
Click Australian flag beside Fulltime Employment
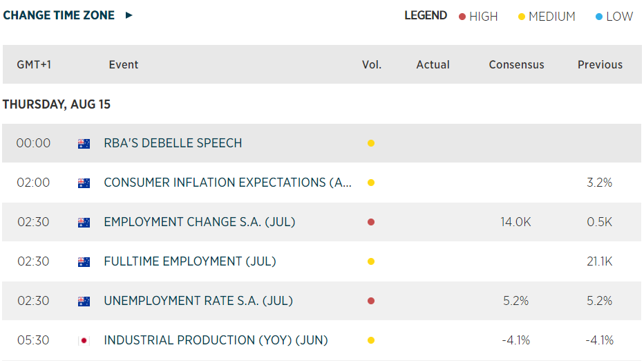click(84, 262)
